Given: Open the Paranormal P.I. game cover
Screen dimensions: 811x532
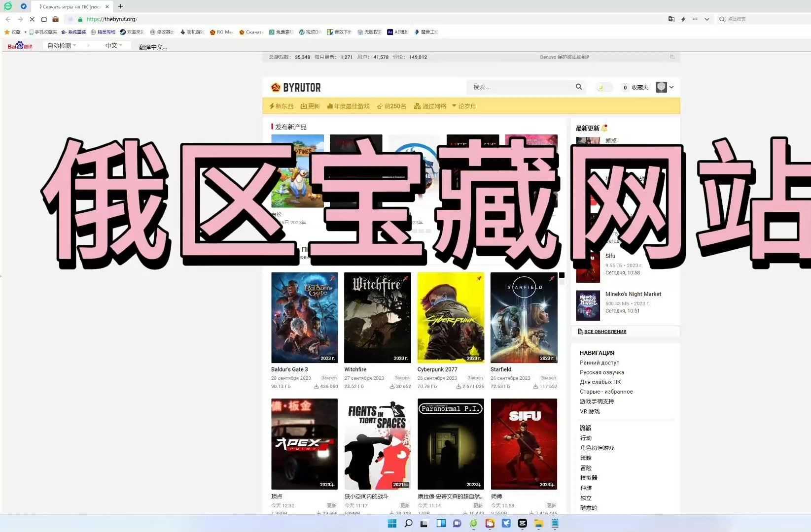Looking at the screenshot, I should click(x=451, y=444).
